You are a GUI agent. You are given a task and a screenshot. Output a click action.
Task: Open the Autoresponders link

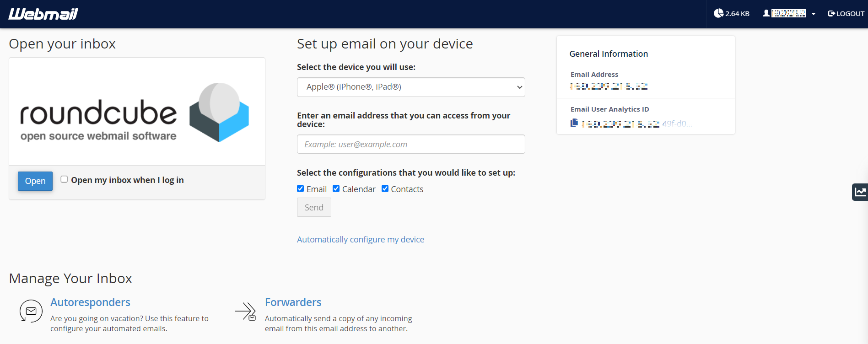[x=90, y=302]
